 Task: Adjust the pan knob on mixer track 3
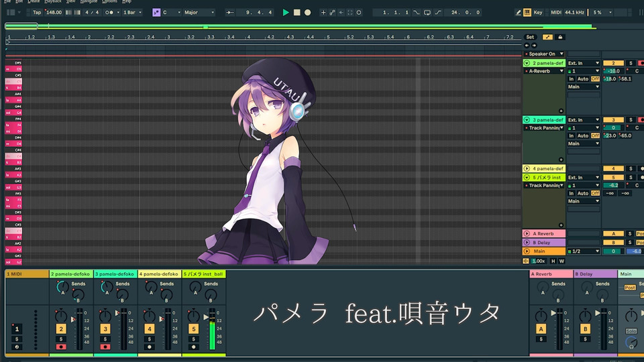(x=105, y=315)
